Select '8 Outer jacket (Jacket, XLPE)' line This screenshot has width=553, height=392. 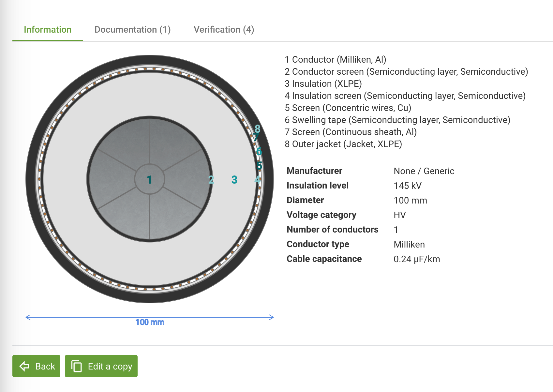click(x=343, y=144)
